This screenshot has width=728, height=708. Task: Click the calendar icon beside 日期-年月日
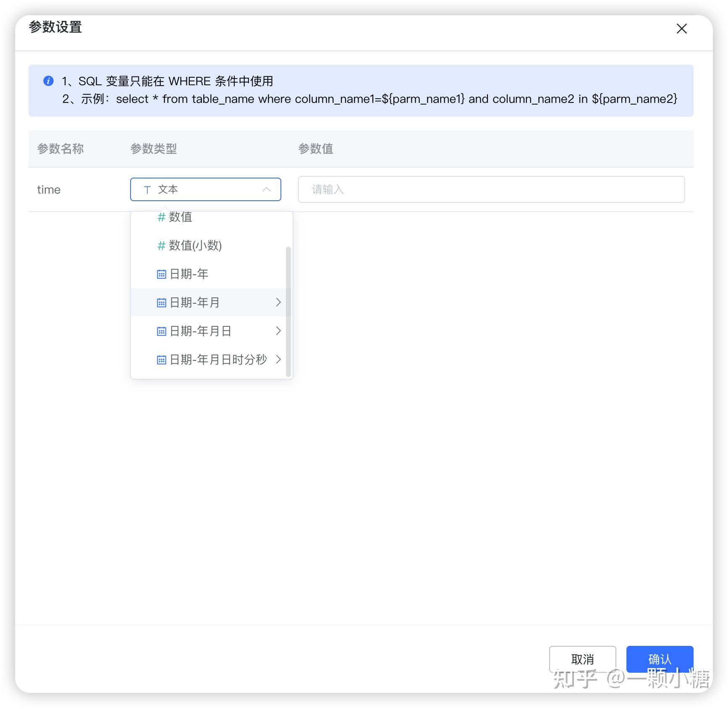161,331
